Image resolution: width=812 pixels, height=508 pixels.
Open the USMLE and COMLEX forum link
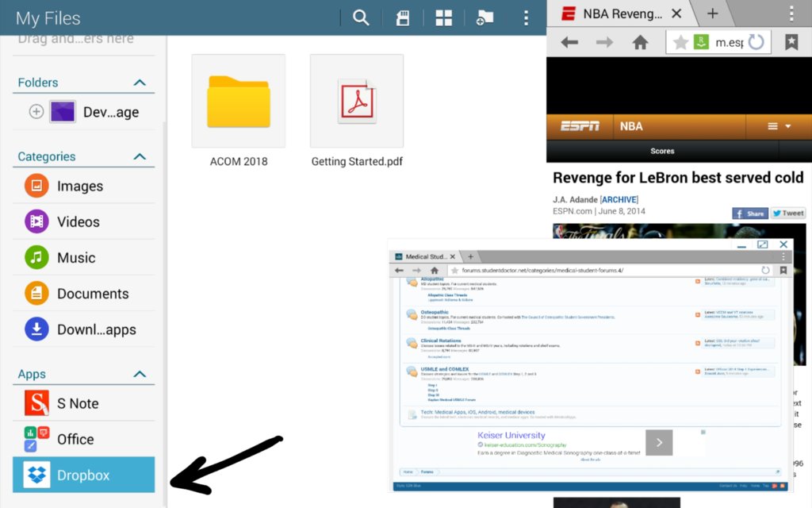click(444, 369)
